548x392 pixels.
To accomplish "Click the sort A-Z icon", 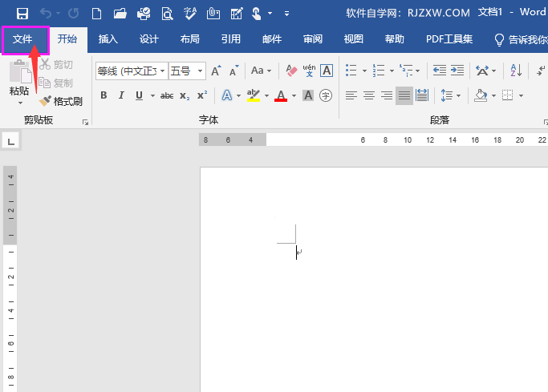I will point(516,71).
